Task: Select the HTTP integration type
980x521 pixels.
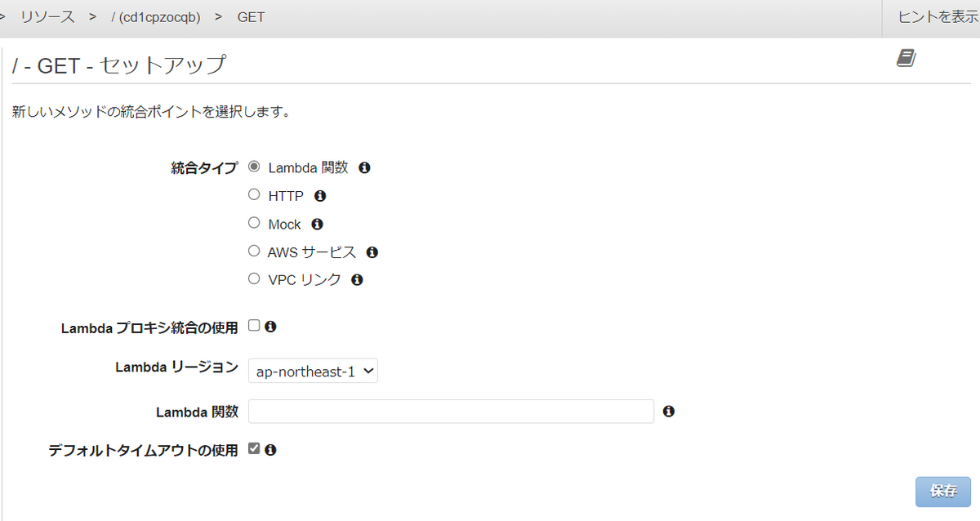Action: (x=254, y=194)
